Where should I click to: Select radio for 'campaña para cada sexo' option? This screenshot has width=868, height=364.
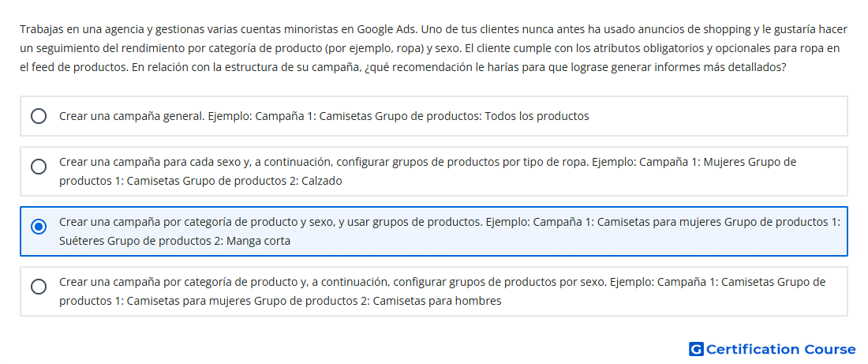(x=38, y=167)
